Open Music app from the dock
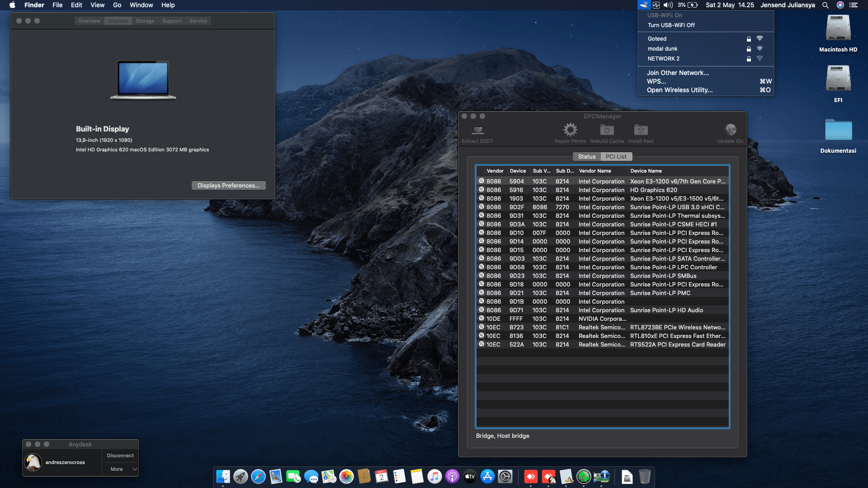 [434, 476]
